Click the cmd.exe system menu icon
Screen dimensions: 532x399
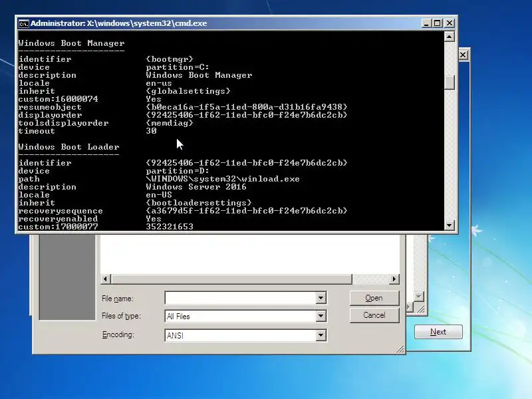23,23
